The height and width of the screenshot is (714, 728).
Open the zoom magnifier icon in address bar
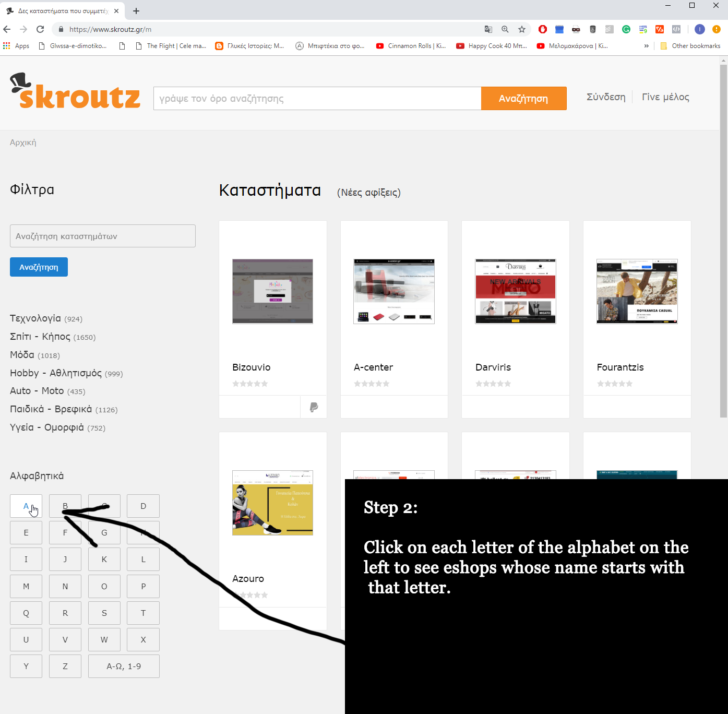click(x=505, y=29)
